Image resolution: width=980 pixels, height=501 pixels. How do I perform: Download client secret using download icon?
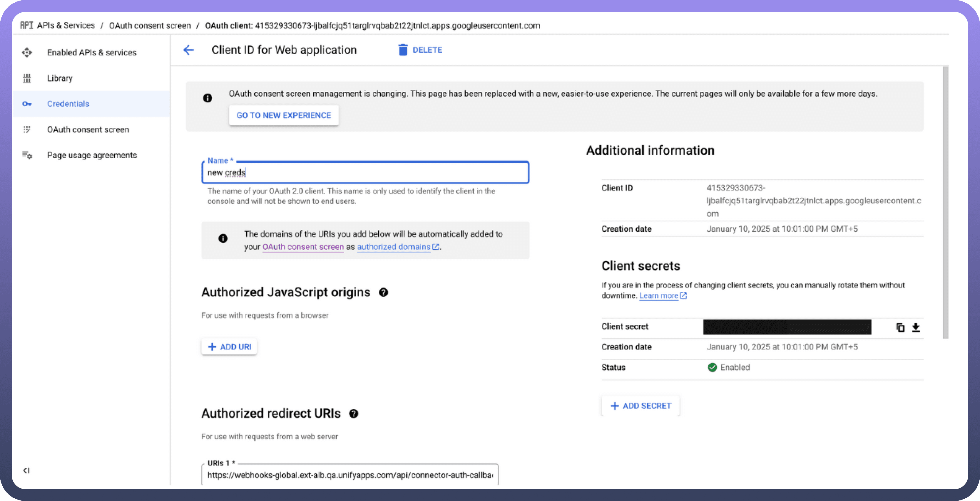point(916,327)
